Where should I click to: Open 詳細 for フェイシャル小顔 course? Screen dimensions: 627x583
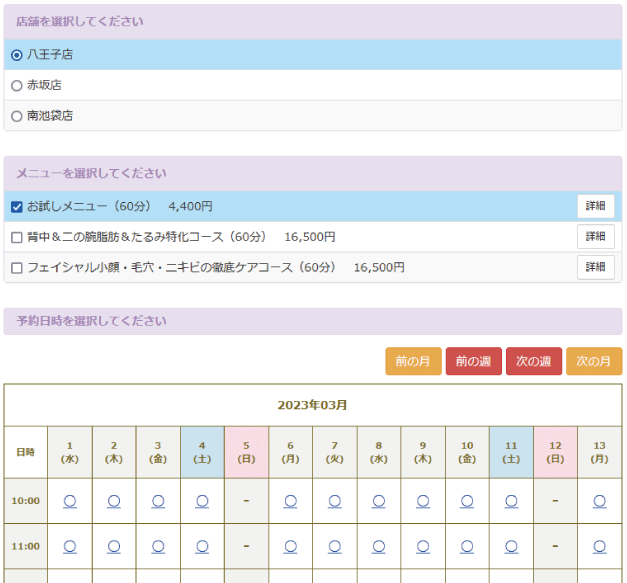tap(595, 268)
